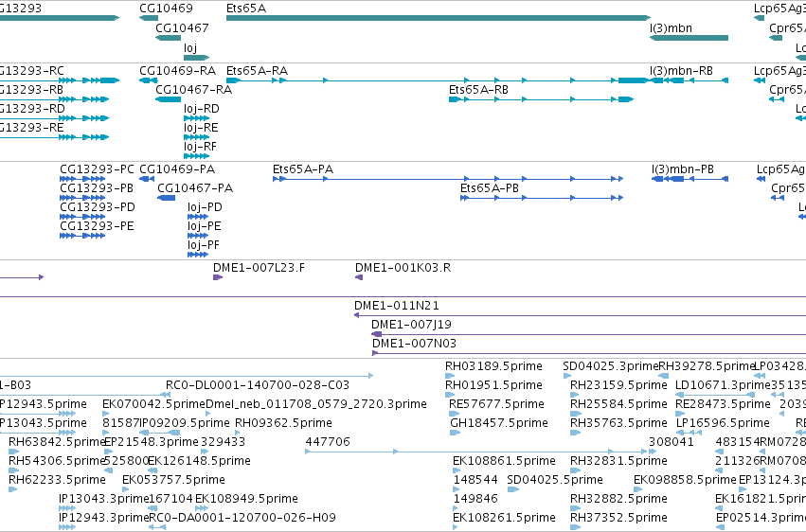Click the 149846 EST label
This screenshot has width=806, height=532.
tap(475, 499)
